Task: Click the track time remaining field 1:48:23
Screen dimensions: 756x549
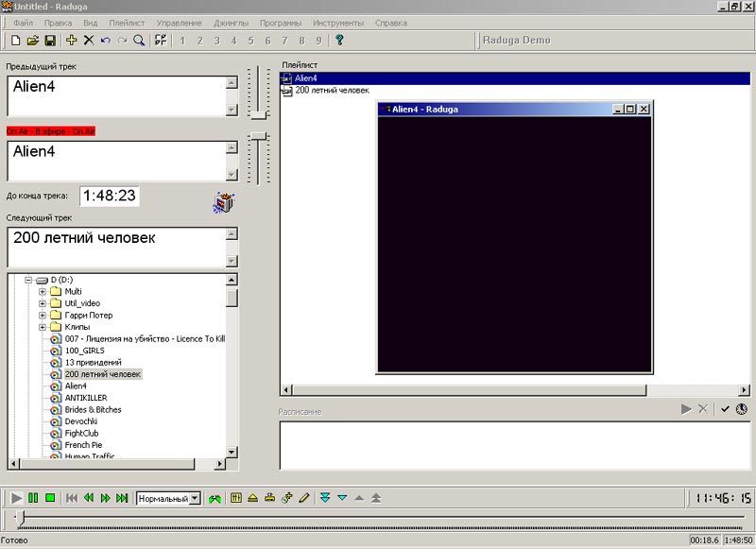Action: (x=110, y=196)
